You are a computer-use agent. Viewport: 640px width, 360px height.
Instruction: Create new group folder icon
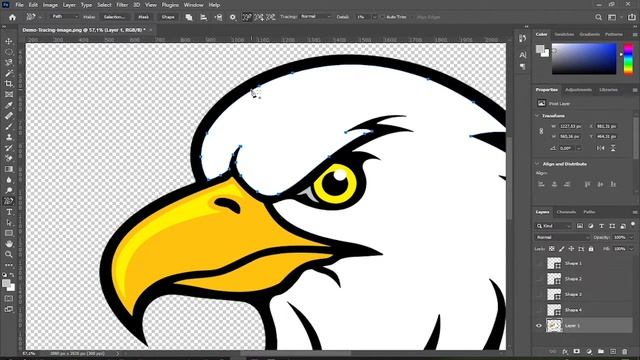[601, 351]
